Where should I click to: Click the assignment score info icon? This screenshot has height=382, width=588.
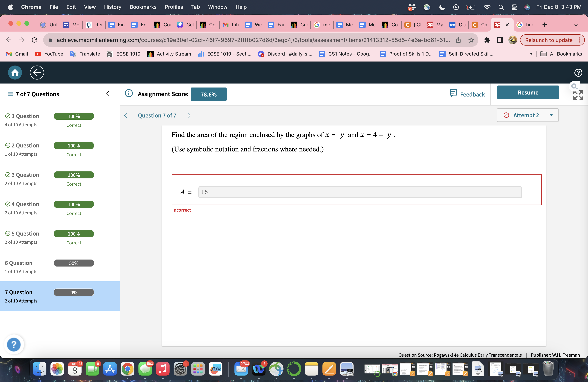(129, 93)
